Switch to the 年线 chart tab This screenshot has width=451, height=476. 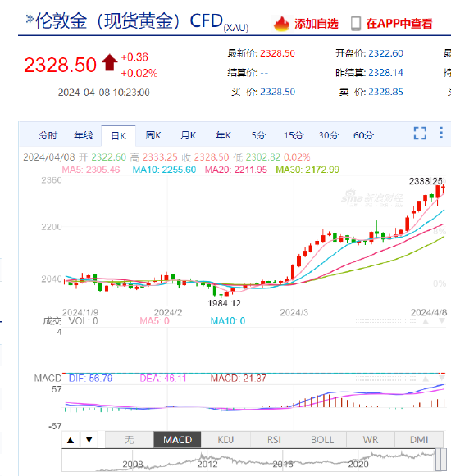tap(84, 135)
